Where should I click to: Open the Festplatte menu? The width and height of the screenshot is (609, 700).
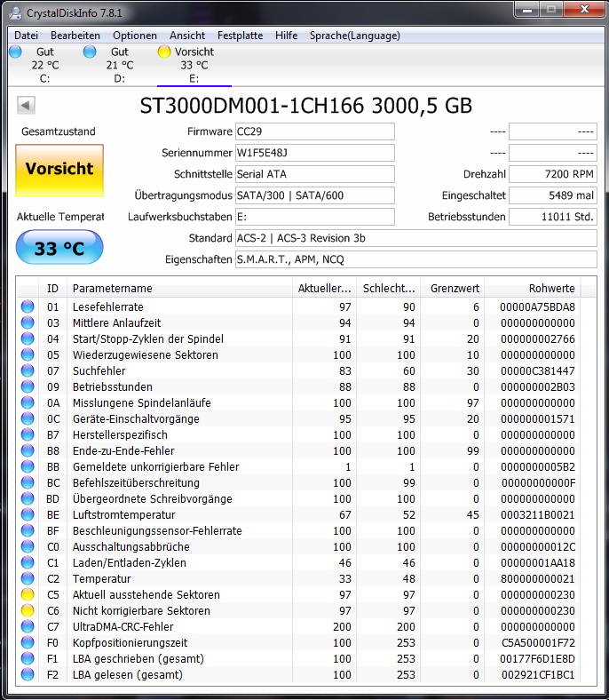(240, 36)
